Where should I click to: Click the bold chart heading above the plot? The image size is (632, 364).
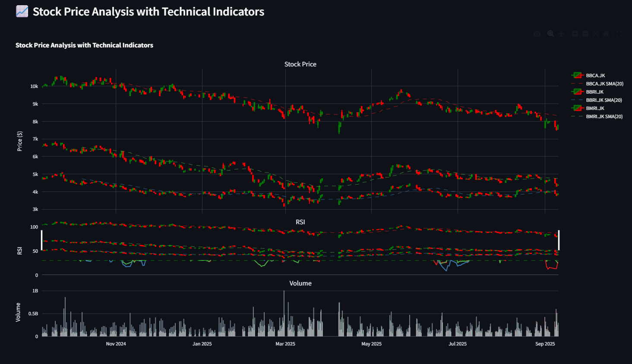[x=84, y=45]
